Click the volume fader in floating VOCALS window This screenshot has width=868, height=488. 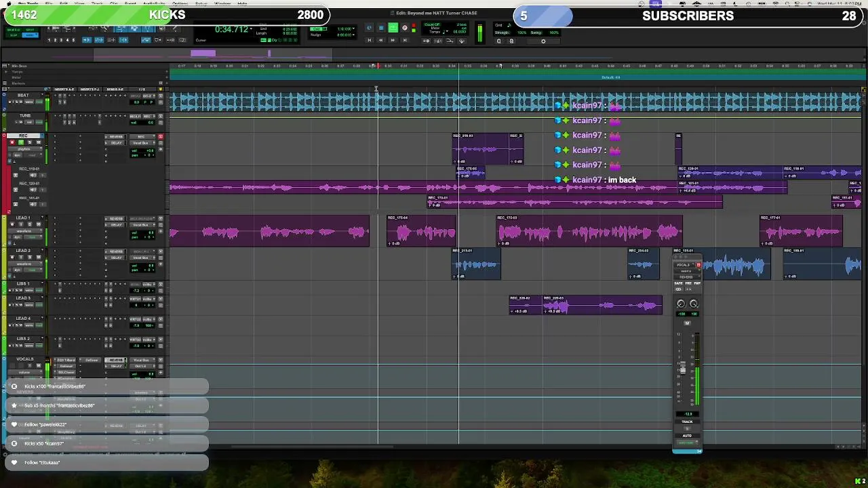point(683,368)
